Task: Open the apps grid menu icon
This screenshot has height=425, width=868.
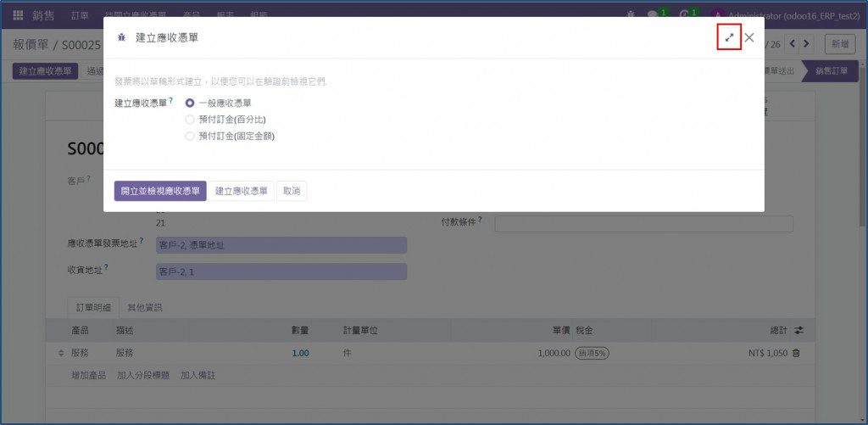Action: [19, 15]
